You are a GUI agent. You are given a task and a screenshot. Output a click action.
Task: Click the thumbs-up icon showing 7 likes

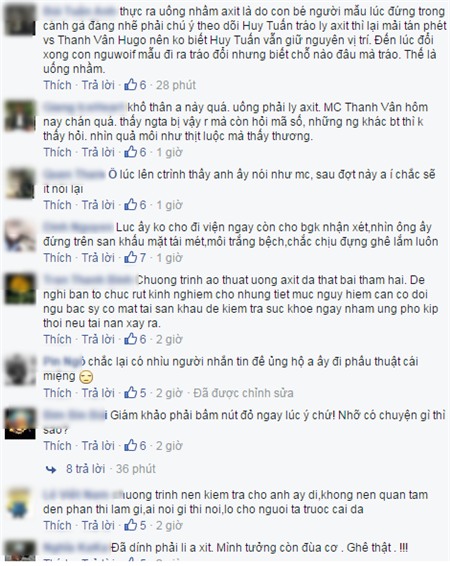tap(131, 257)
